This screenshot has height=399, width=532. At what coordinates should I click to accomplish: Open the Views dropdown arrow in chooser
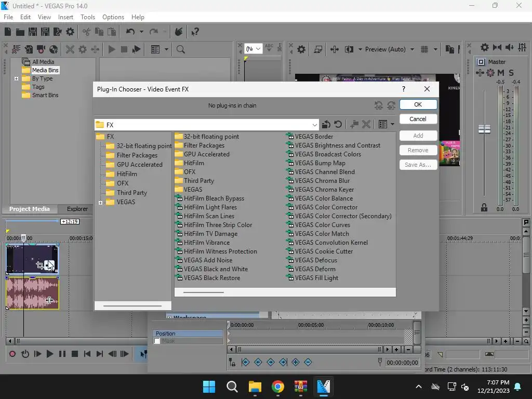(393, 125)
